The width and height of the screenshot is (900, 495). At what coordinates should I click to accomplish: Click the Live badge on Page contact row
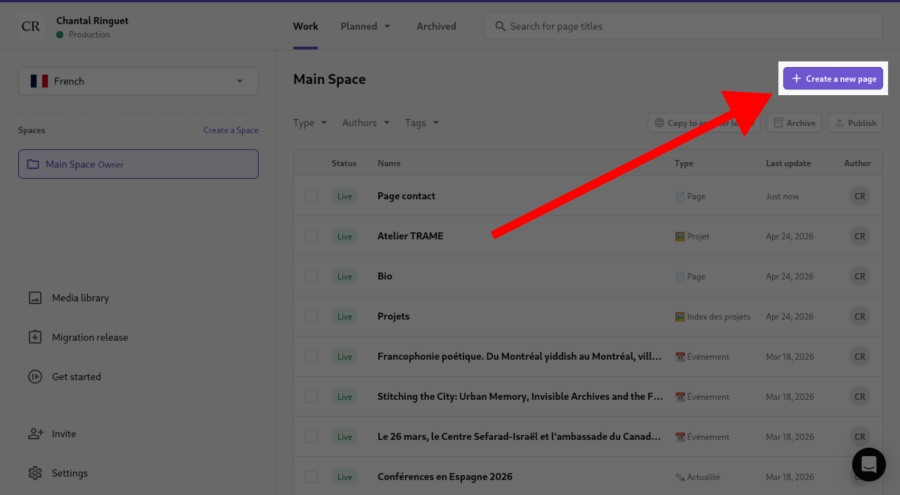(344, 196)
